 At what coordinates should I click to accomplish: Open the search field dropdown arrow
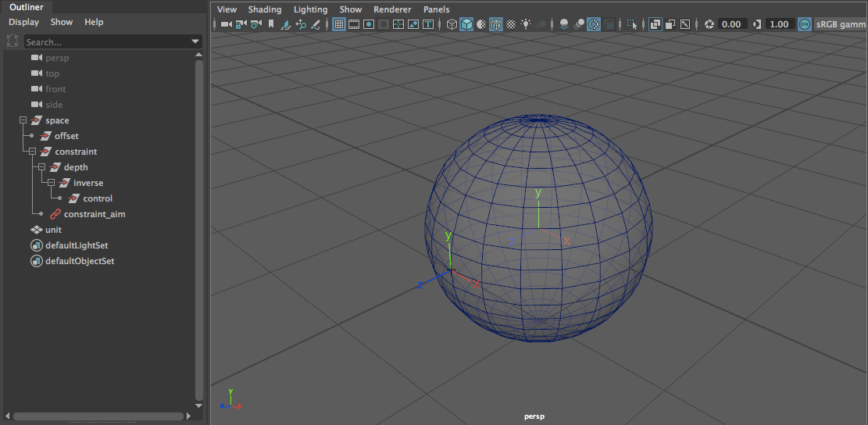(x=195, y=42)
